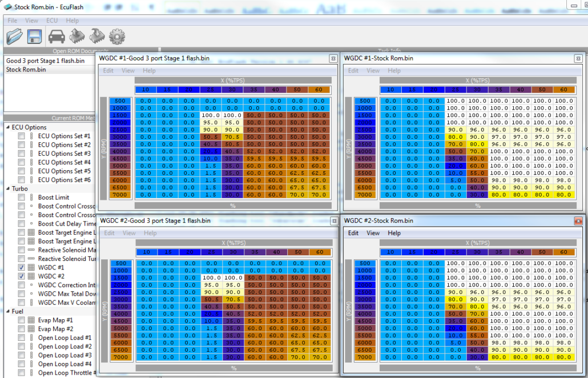Click the Write to ECU chip icon
The width and height of the screenshot is (588, 378).
point(96,37)
